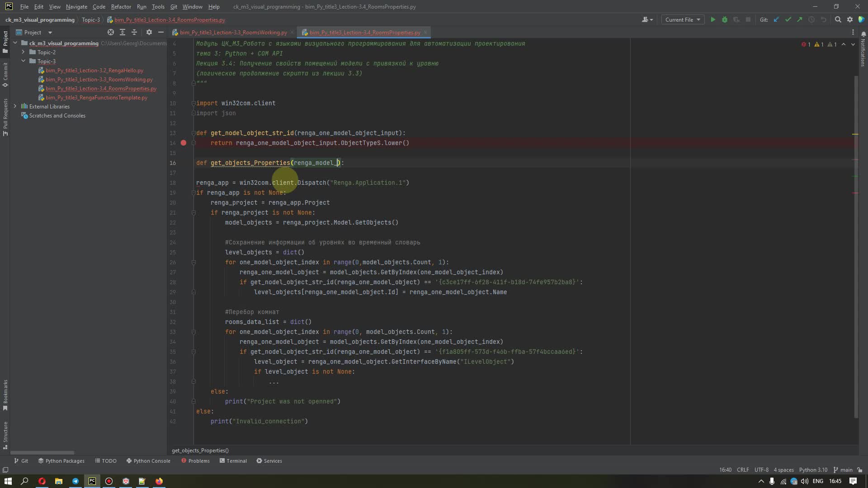This screenshot has width=868, height=488.
Task: Expand External Libraries node
Action: [x=15, y=106]
